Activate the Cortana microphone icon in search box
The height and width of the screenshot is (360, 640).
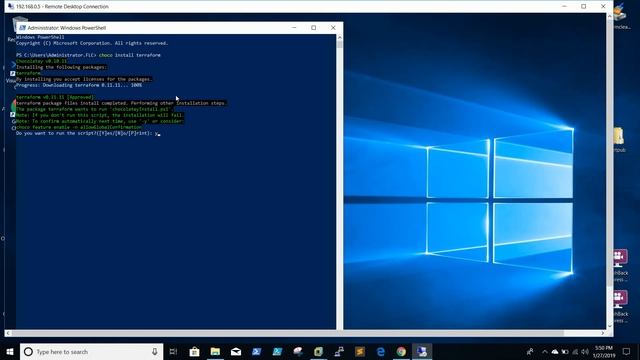pyautogui.click(x=155, y=351)
